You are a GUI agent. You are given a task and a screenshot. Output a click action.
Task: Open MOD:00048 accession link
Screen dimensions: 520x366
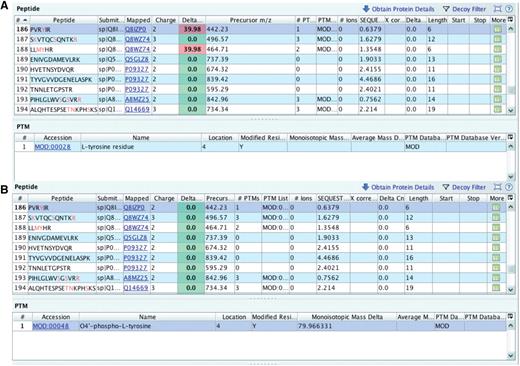click(x=51, y=326)
